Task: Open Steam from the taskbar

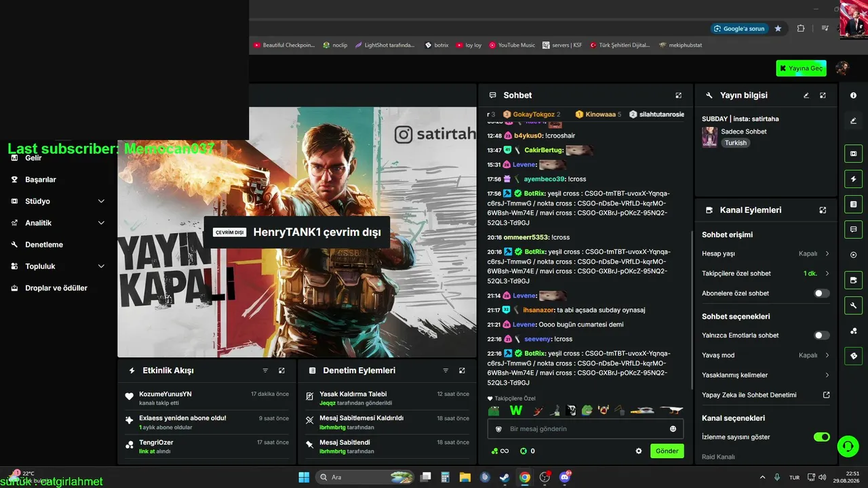Action: [x=505, y=477]
